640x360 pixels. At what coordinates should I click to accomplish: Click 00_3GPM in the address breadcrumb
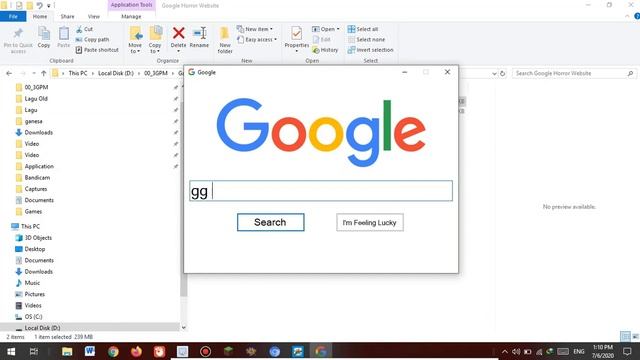click(x=156, y=73)
